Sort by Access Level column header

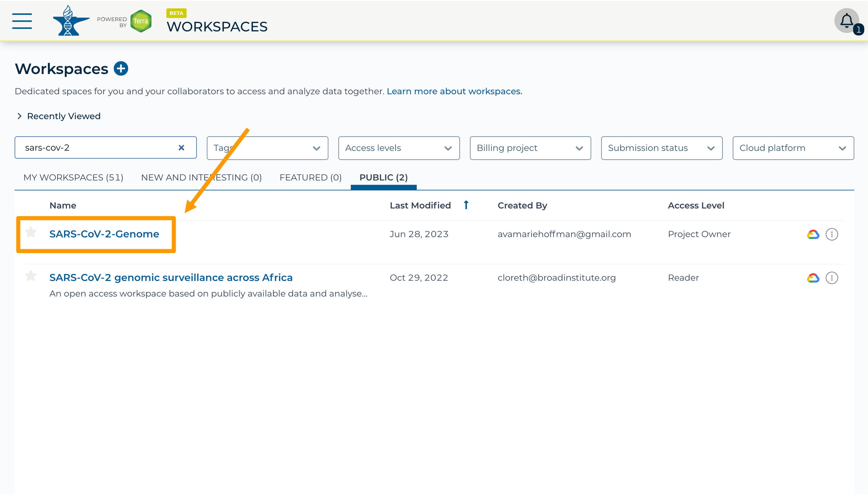(x=696, y=205)
